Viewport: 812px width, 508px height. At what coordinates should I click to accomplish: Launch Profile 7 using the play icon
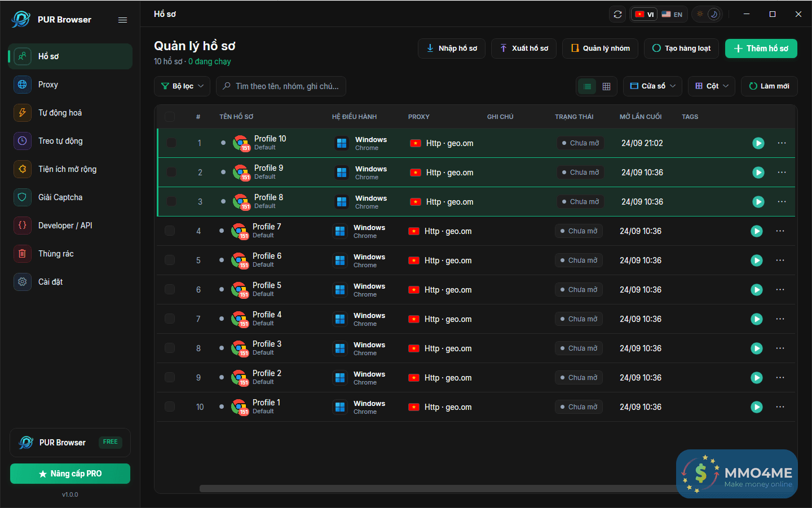click(x=757, y=231)
